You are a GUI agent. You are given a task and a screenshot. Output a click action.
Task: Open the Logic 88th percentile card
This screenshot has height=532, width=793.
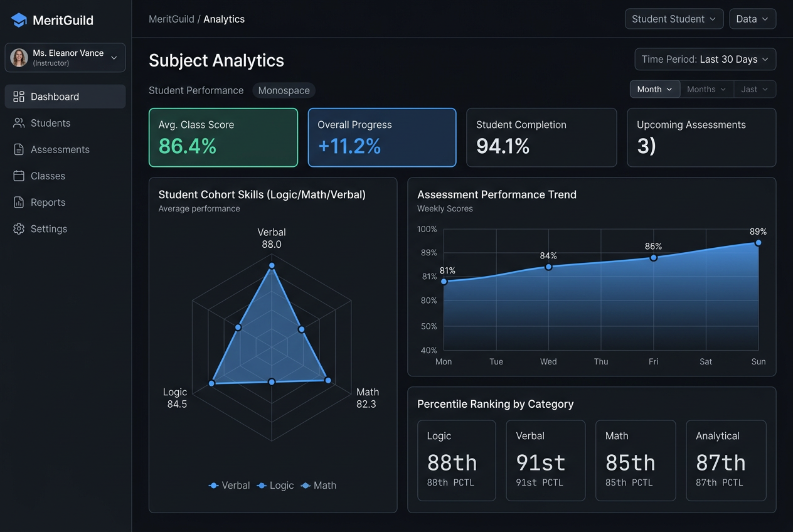[457, 460]
